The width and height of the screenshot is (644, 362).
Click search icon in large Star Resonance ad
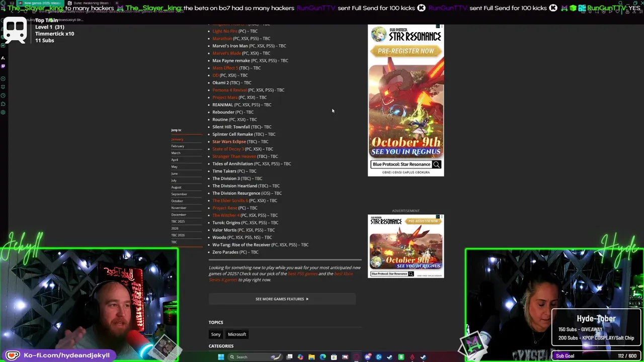pos(436,164)
